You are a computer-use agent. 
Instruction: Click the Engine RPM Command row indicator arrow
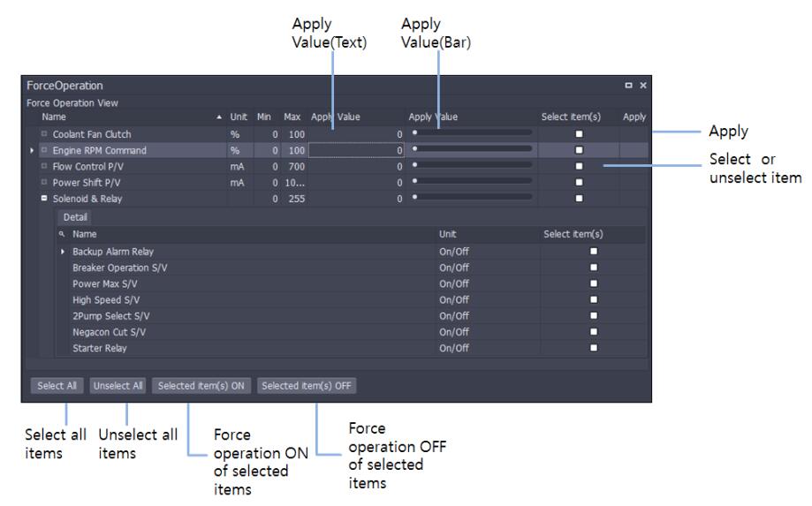pyautogui.click(x=32, y=150)
